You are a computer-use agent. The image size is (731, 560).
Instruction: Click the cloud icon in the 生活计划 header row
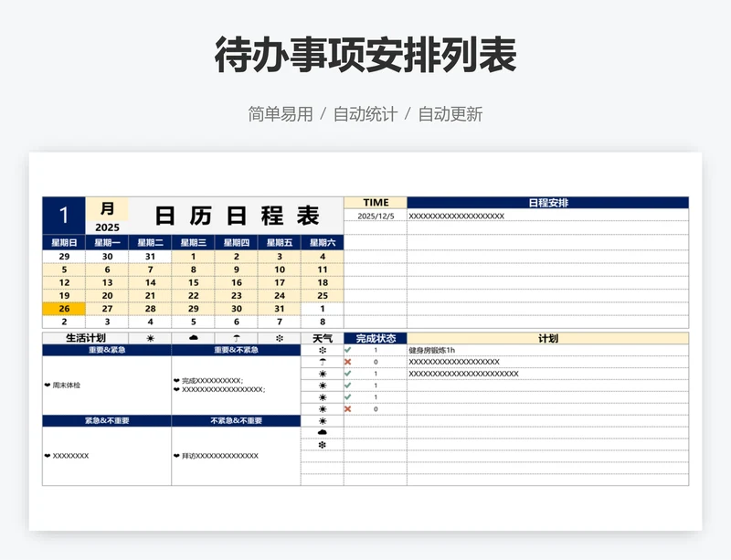coord(194,338)
